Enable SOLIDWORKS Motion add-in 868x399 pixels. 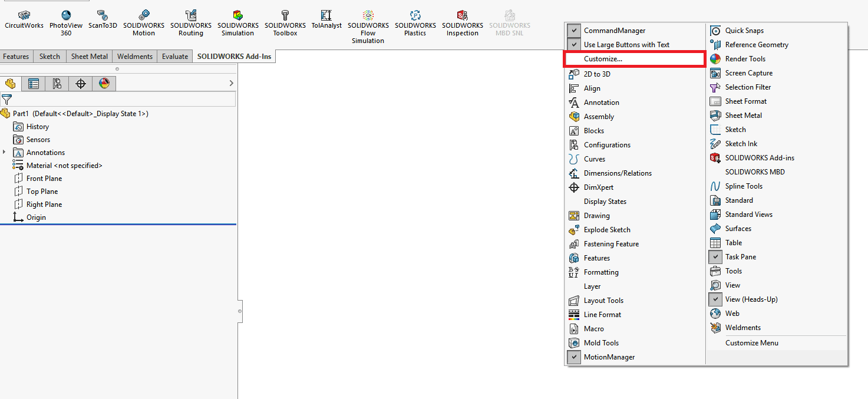144,24
